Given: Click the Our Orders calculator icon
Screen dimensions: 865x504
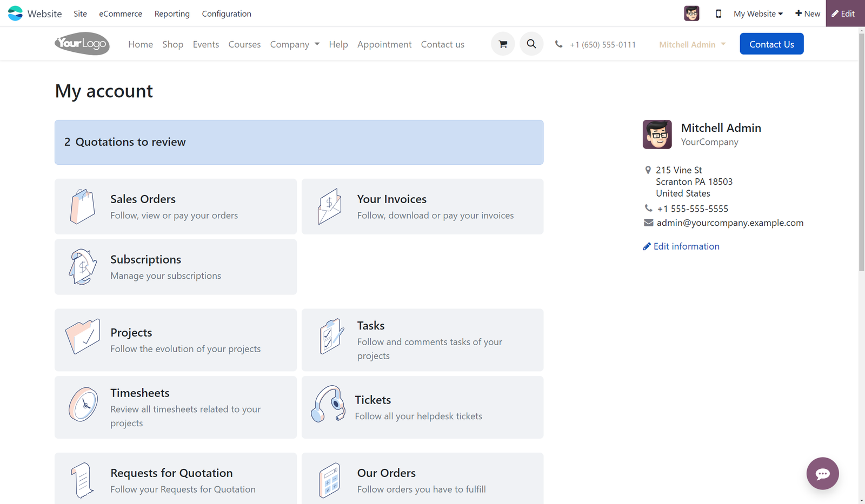Looking at the screenshot, I should 329,480.
